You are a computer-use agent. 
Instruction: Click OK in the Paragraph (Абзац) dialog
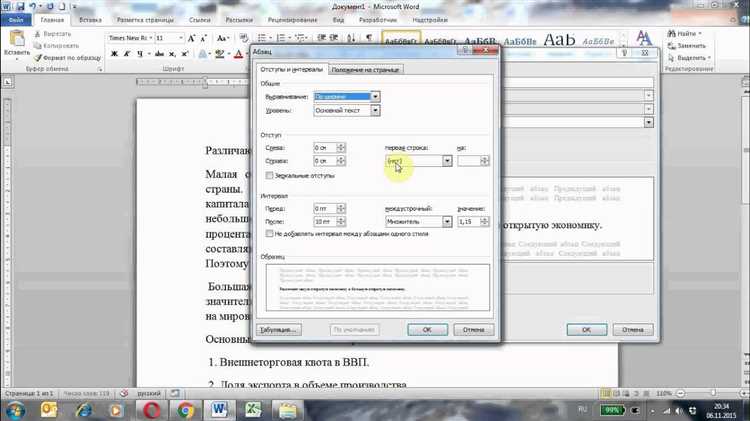[x=428, y=330]
